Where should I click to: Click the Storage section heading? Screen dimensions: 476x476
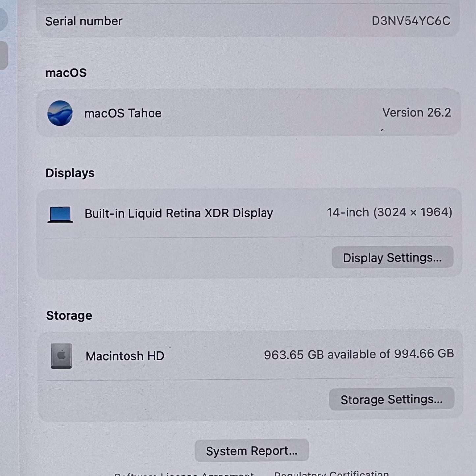[69, 316]
